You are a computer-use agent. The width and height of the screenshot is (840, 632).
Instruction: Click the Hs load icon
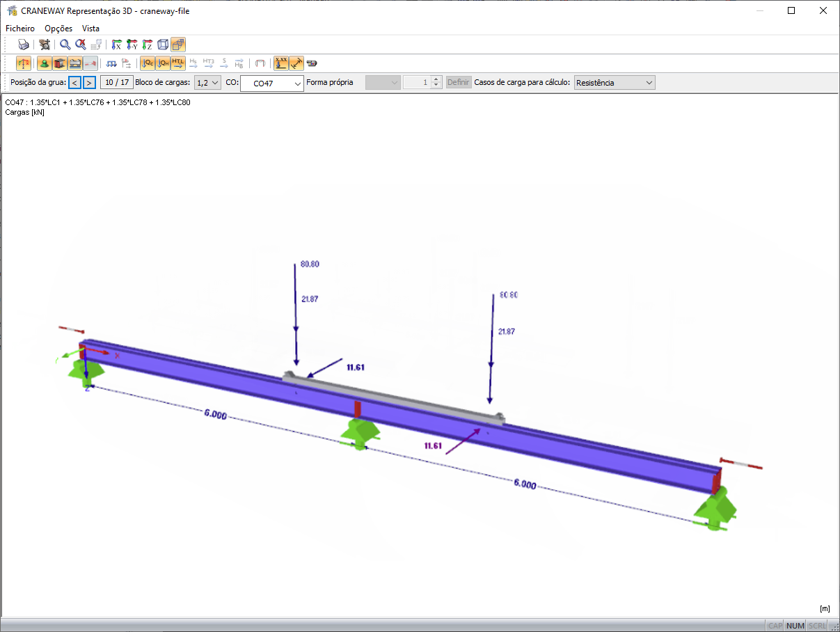[x=193, y=63]
